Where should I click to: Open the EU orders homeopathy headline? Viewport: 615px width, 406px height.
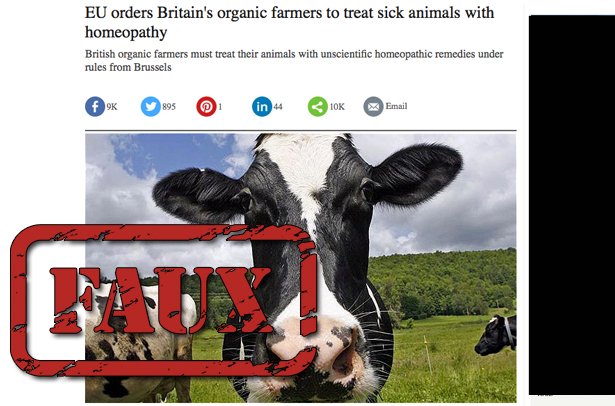[x=289, y=22]
